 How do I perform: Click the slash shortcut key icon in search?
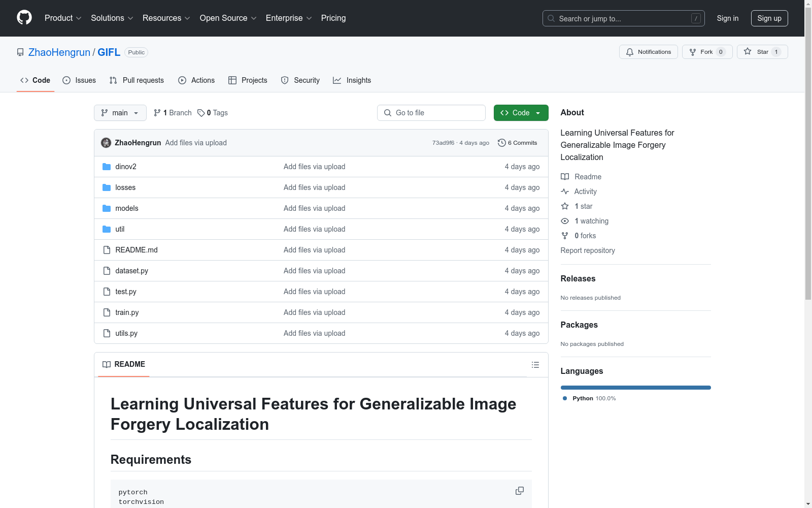coord(696,18)
